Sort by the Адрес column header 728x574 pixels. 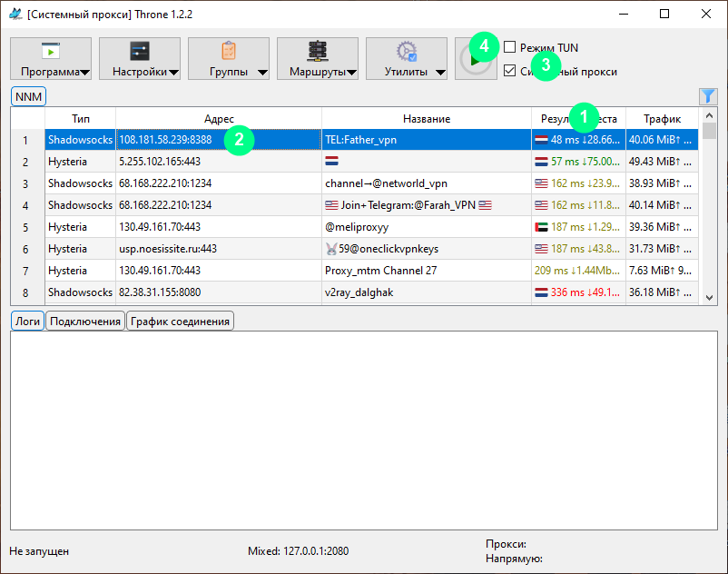(219, 119)
